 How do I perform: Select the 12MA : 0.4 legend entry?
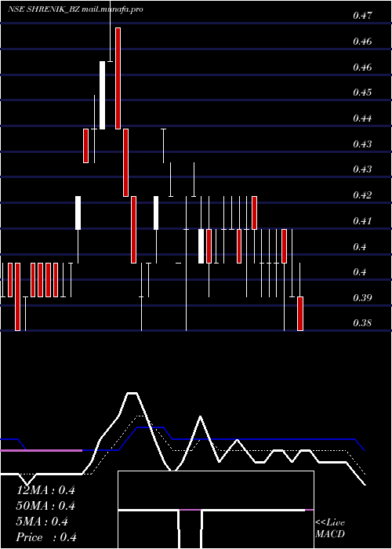(x=45, y=490)
